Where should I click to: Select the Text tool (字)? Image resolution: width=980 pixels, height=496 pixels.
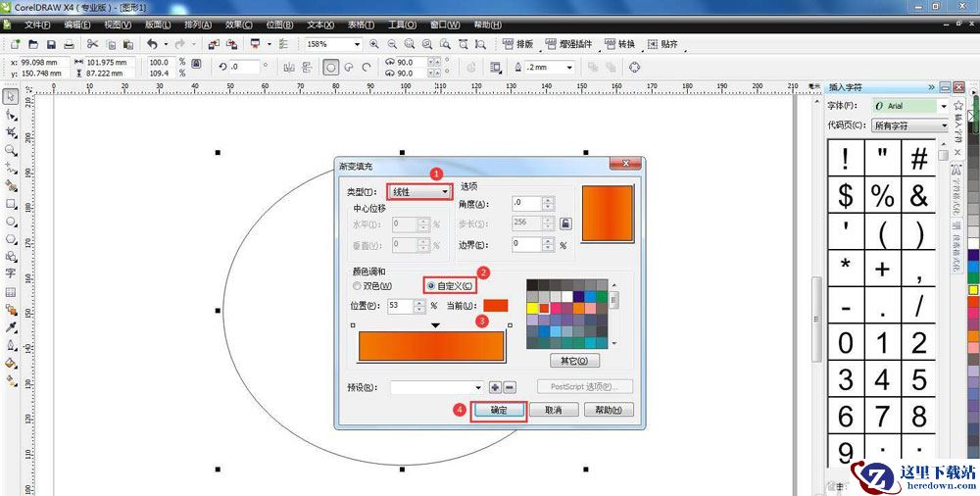point(11,273)
